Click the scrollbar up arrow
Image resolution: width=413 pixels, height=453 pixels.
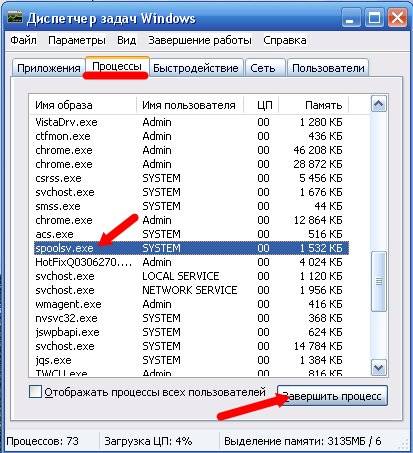pyautogui.click(x=379, y=105)
